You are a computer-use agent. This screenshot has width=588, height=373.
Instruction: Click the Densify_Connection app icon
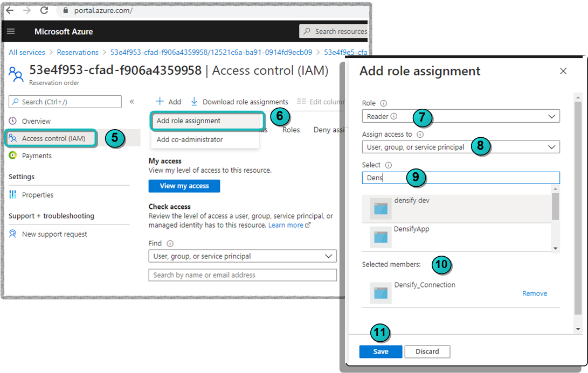(x=381, y=293)
